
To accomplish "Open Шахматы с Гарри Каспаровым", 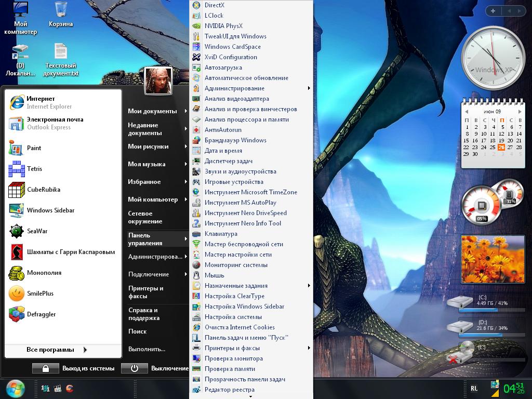I will point(63,252).
